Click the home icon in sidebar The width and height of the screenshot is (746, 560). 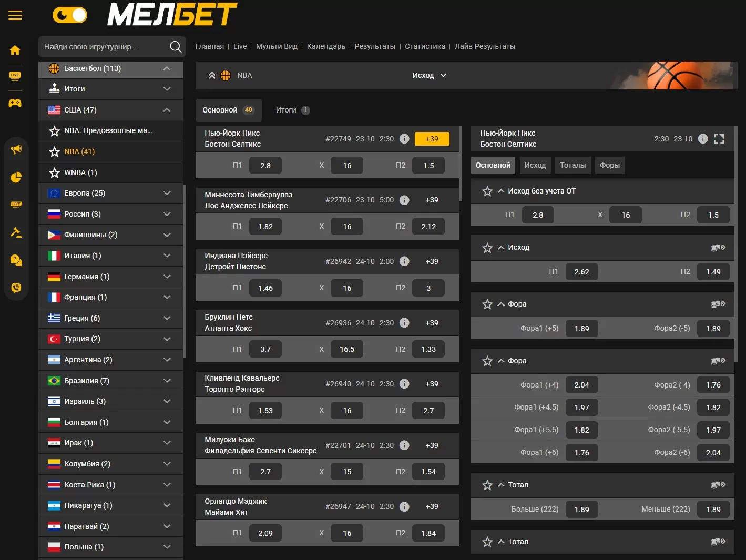(x=15, y=50)
